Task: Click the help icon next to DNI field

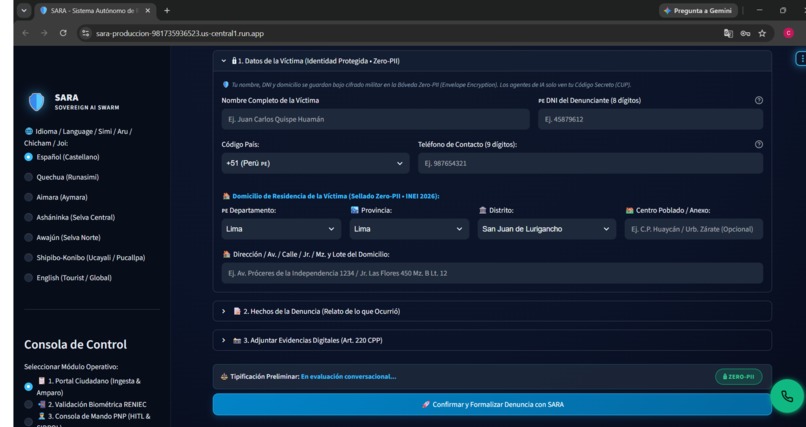Action: pyautogui.click(x=759, y=101)
